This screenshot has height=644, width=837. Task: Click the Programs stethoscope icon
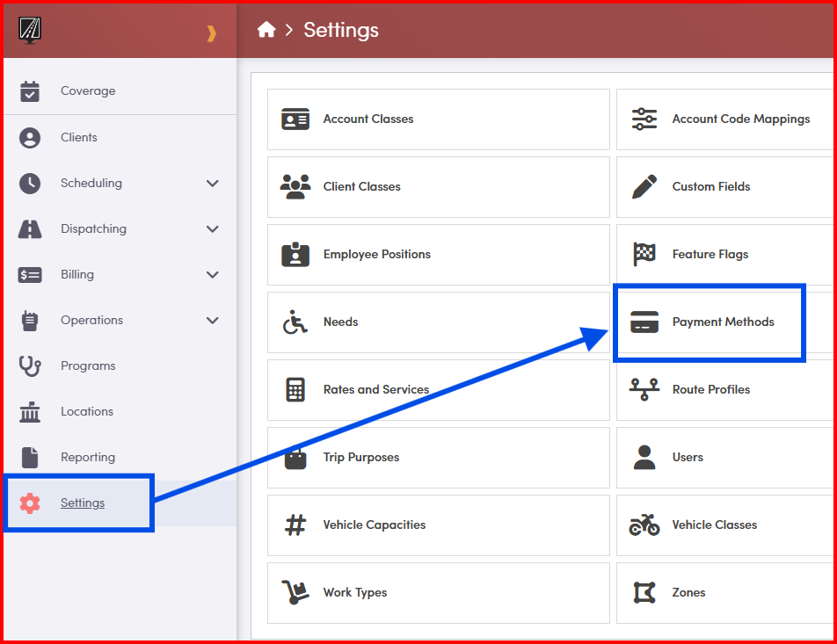pos(30,366)
